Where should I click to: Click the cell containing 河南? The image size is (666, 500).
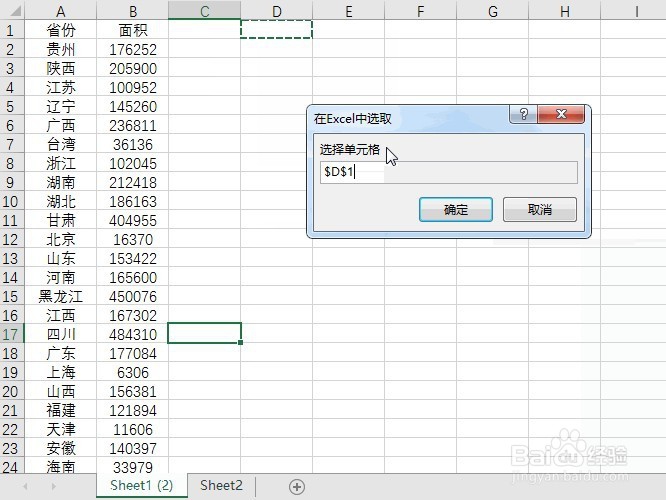pos(61,277)
